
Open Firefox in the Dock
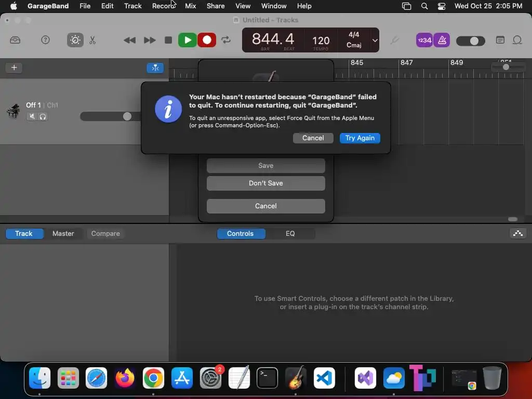coord(125,378)
